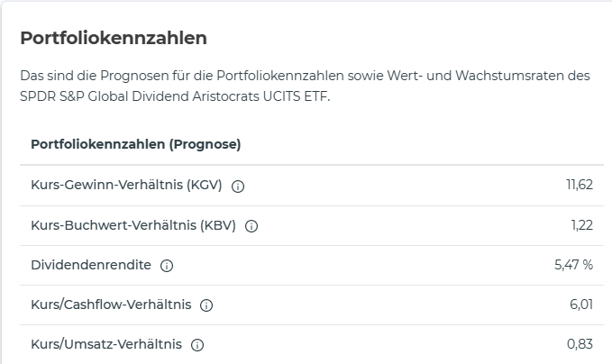Open the info tooltip for Kurs-Buchwert-Verhältnis (KBV)
The height and width of the screenshot is (364, 612).
coord(251,226)
